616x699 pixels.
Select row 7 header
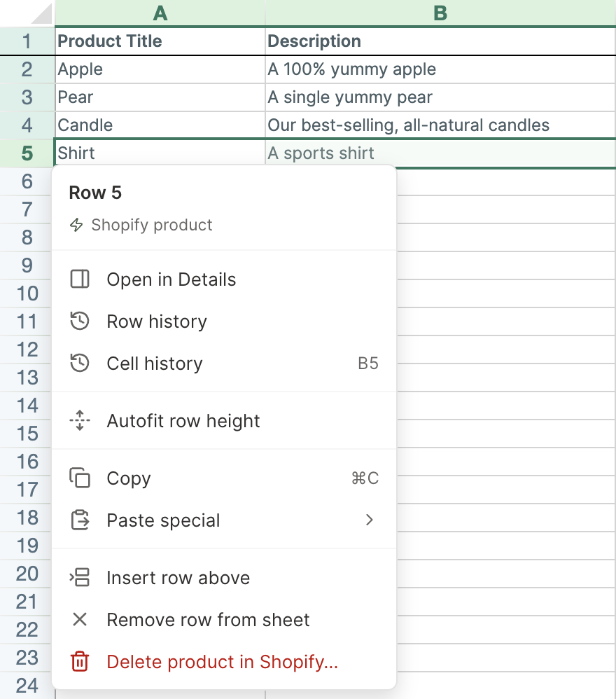(27, 209)
